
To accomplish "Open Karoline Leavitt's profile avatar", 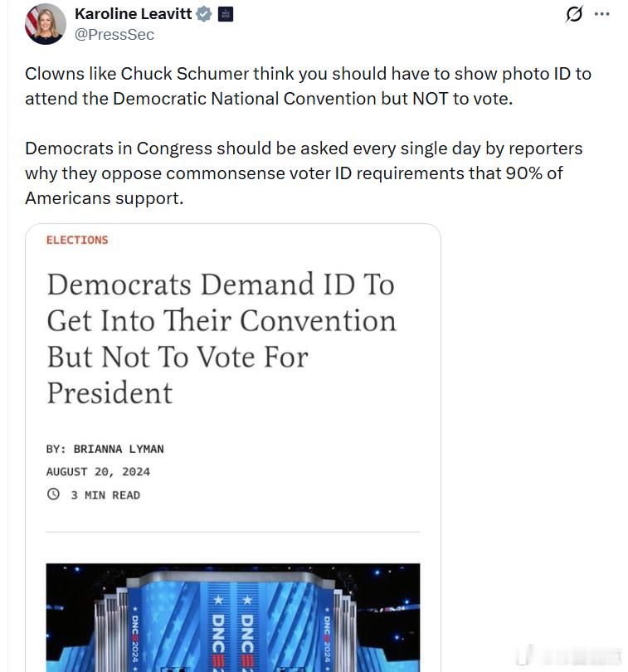I will tap(44, 24).
